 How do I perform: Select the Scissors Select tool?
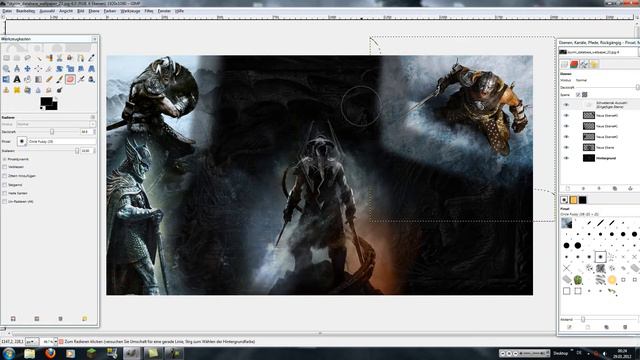(x=60, y=58)
